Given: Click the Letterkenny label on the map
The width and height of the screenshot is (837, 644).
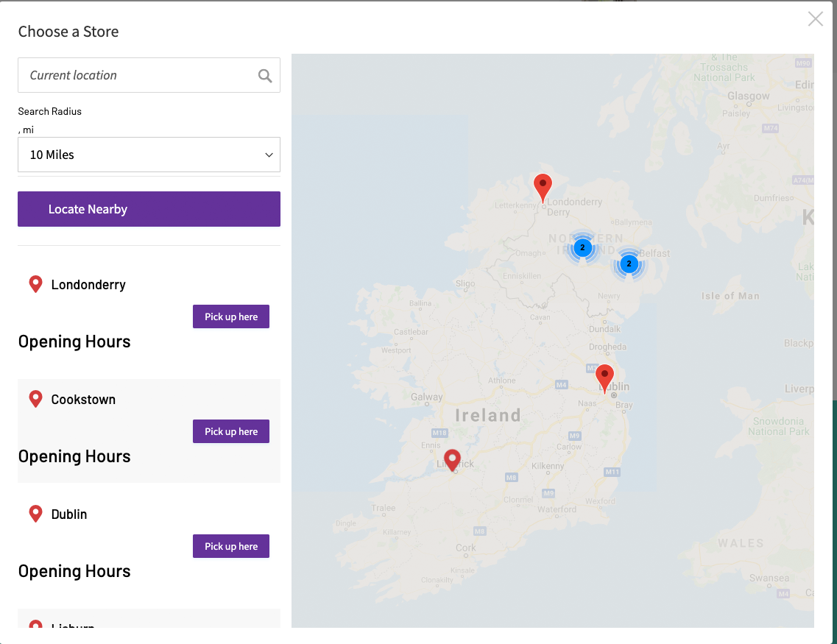Looking at the screenshot, I should 515,205.
